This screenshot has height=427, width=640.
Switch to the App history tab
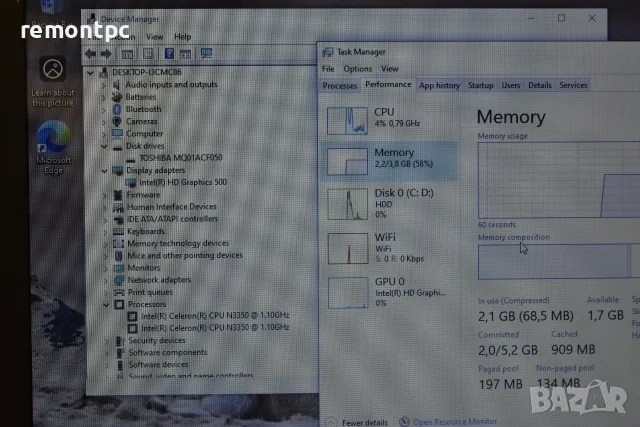[440, 85]
